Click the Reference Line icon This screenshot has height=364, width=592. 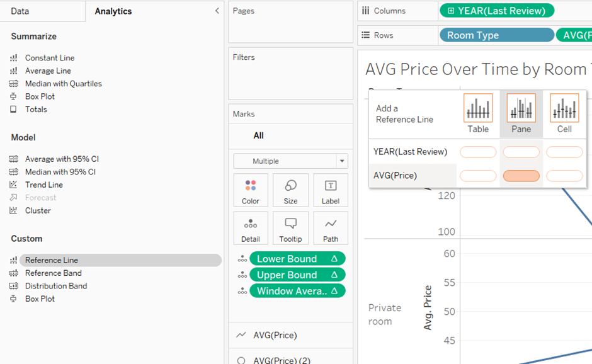pos(14,260)
